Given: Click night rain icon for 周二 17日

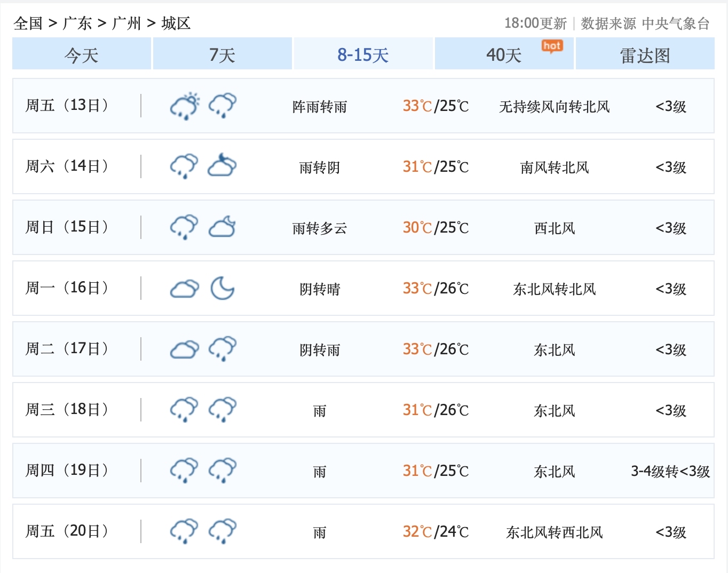Looking at the screenshot, I should pos(223,349).
